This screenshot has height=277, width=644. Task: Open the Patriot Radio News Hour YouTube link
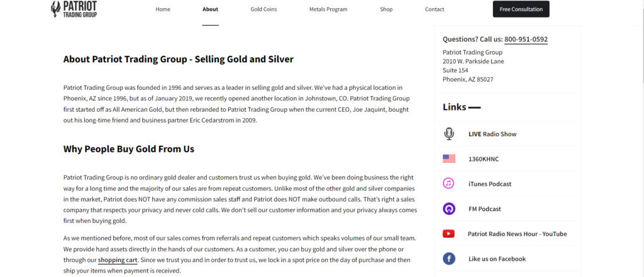[x=517, y=234]
